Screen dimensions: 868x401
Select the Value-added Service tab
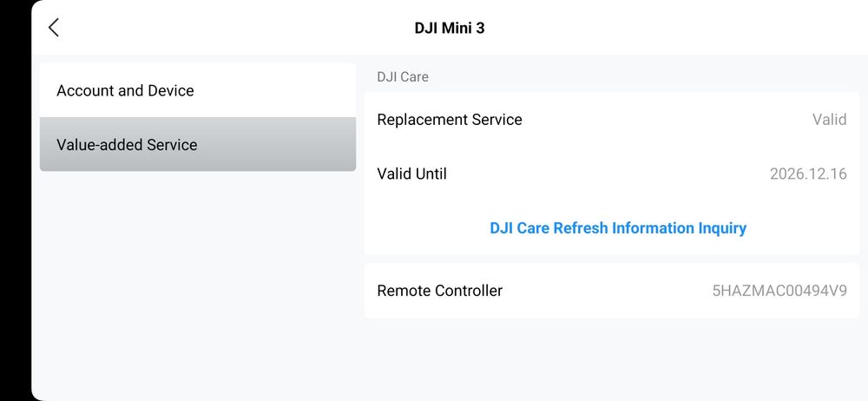tap(127, 145)
